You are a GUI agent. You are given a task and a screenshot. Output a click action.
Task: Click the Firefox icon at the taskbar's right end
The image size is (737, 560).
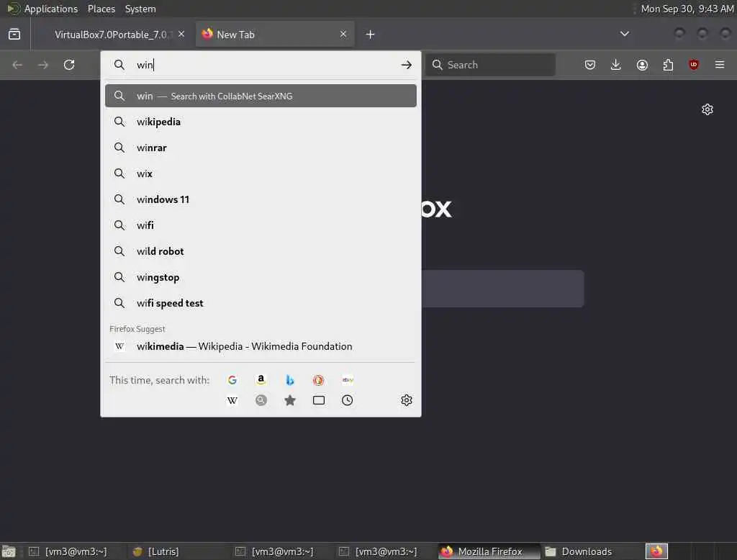[x=656, y=551]
